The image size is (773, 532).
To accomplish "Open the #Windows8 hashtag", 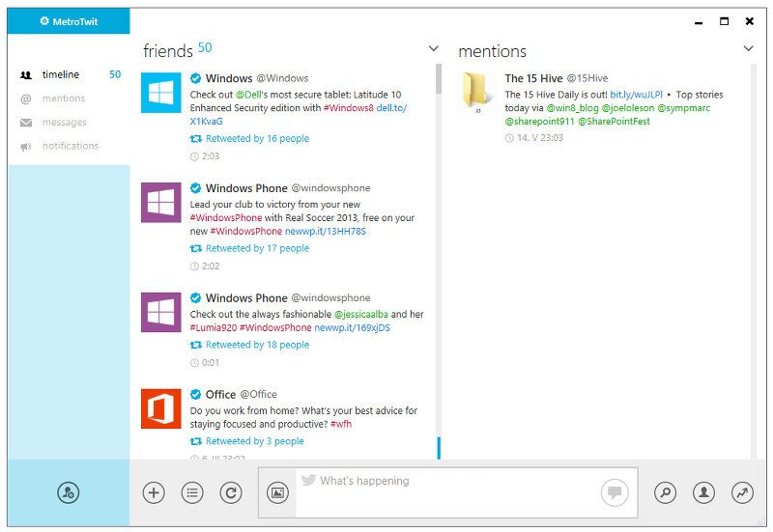I will coord(349,107).
